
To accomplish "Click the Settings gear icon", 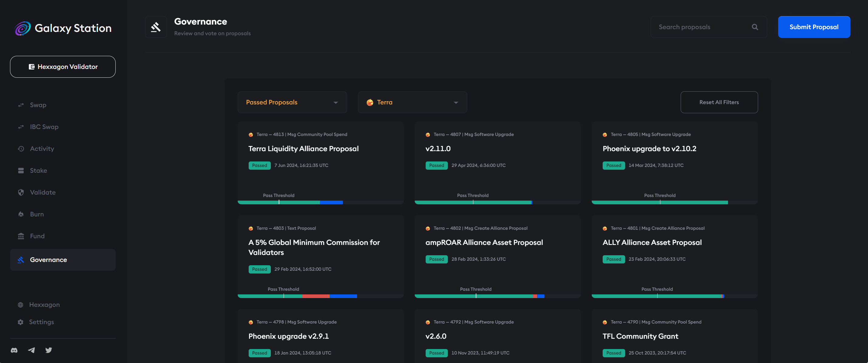I will (x=21, y=322).
